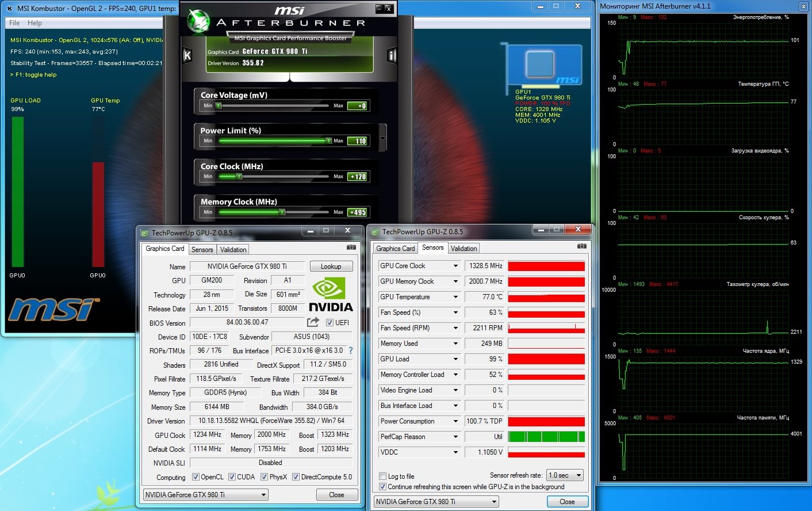
Task: Click the MSI Afterburner dragon logo
Action: click(x=198, y=22)
